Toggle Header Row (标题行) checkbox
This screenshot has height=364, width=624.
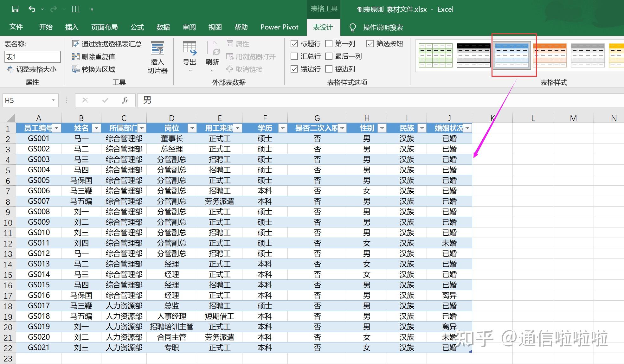coord(294,44)
